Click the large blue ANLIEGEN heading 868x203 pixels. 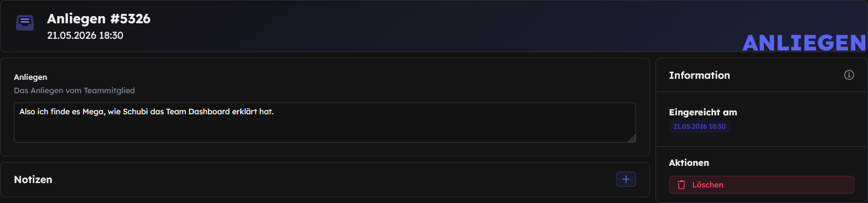click(x=804, y=43)
